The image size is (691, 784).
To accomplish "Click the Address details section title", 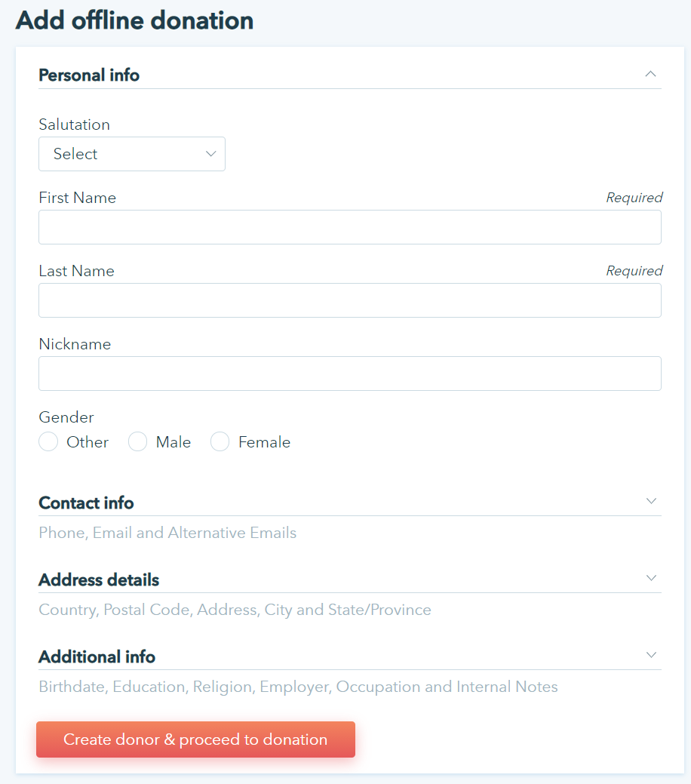I will click(99, 580).
